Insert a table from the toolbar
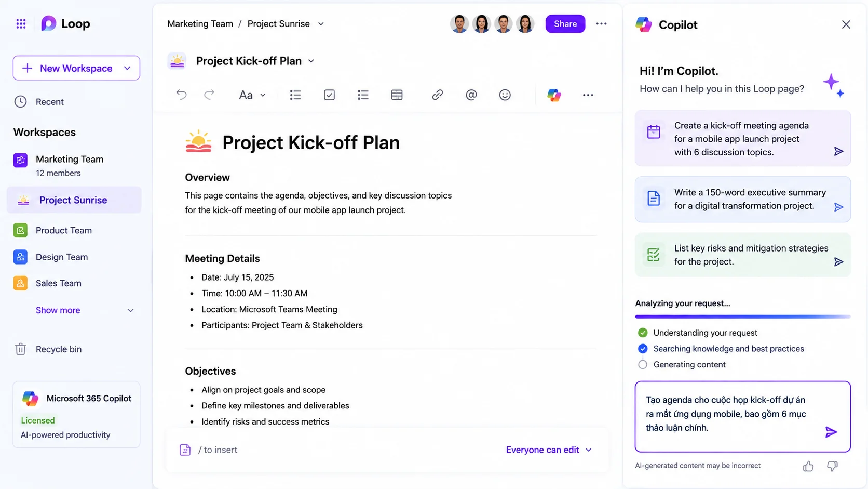The image size is (868, 489). click(x=397, y=95)
